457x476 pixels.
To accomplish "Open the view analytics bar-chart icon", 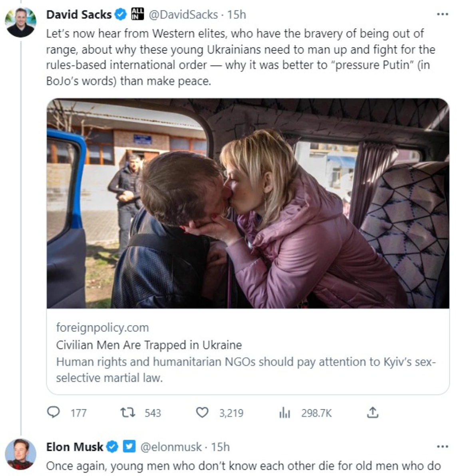I will coord(284,413).
